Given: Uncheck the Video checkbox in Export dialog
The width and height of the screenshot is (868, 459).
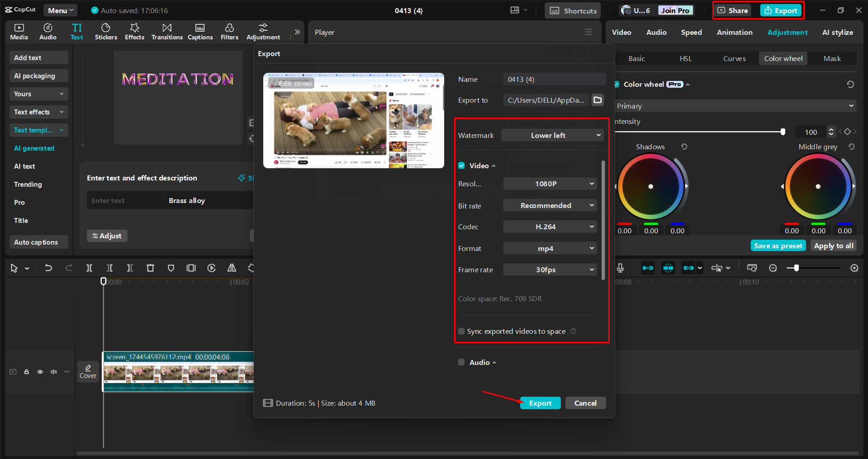Looking at the screenshot, I should click(x=461, y=166).
